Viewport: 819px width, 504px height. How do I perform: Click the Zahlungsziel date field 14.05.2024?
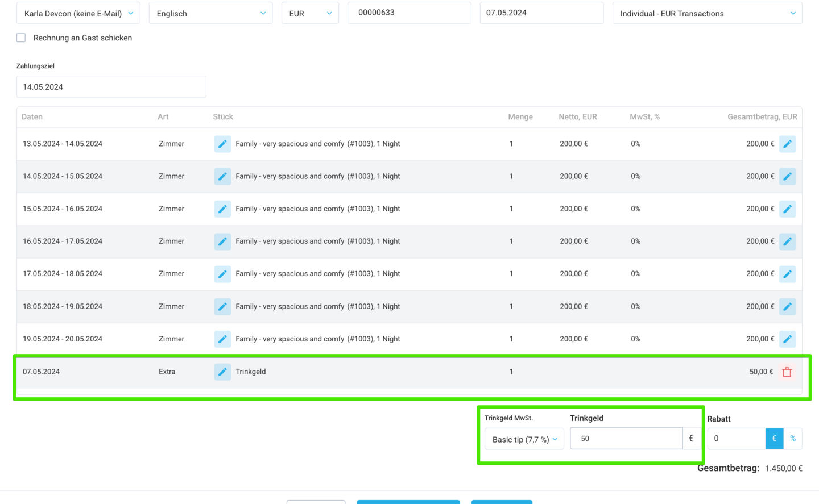pyautogui.click(x=111, y=87)
